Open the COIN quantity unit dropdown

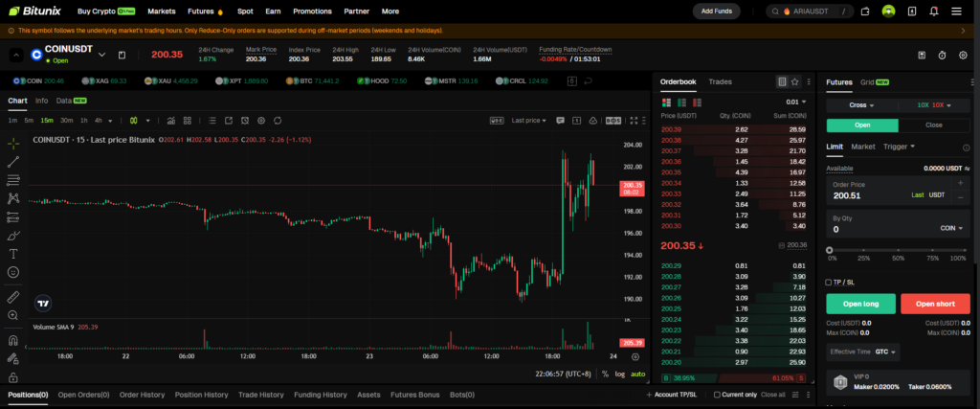pyautogui.click(x=951, y=229)
